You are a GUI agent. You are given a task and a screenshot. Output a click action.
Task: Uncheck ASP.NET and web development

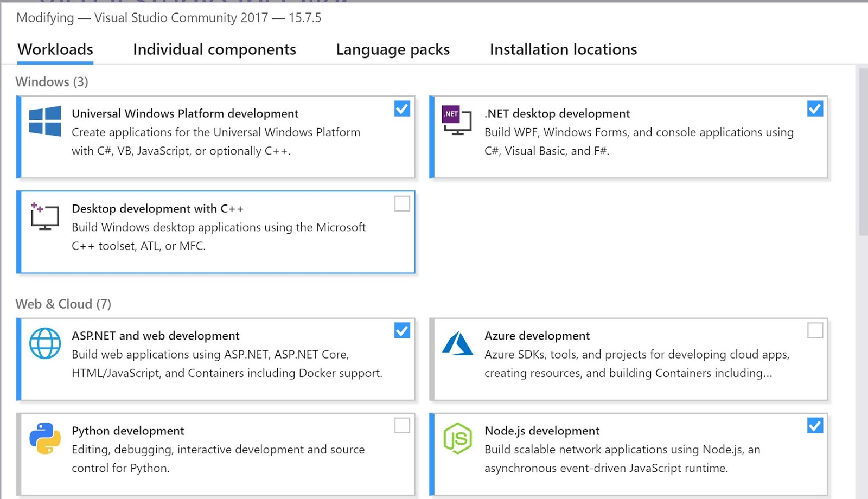pyautogui.click(x=402, y=331)
